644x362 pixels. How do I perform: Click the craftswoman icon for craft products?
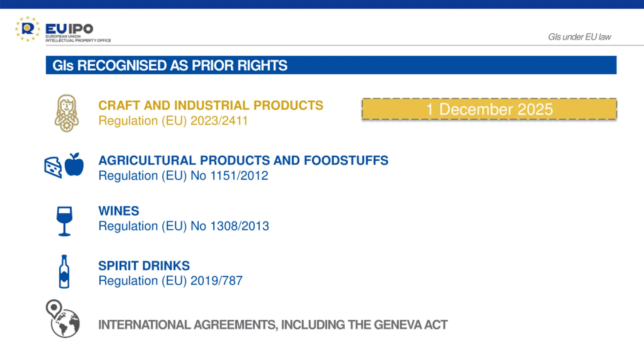67,113
